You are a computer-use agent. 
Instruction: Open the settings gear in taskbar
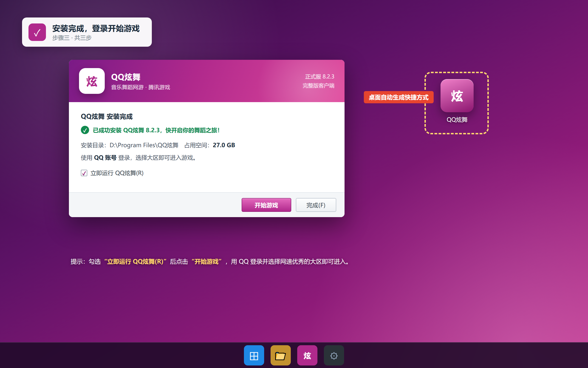coord(334,355)
